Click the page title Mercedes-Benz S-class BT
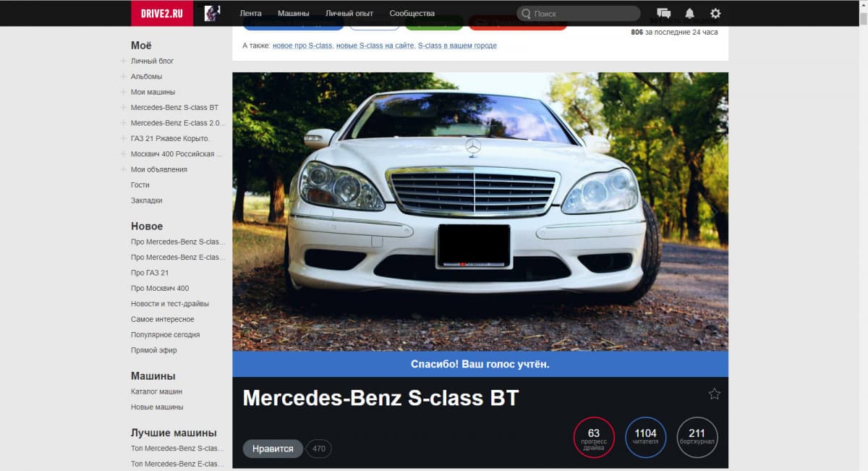868x471 pixels. [x=380, y=398]
